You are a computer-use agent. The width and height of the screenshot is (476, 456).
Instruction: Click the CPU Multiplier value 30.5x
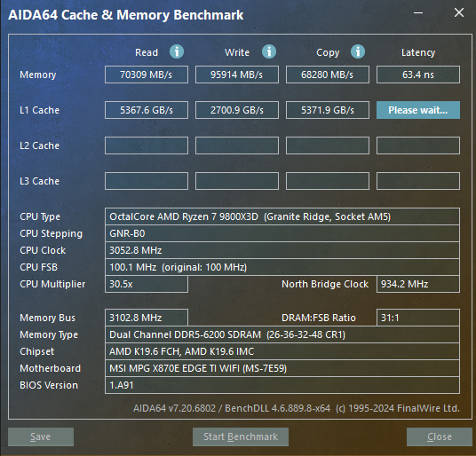[x=147, y=284]
